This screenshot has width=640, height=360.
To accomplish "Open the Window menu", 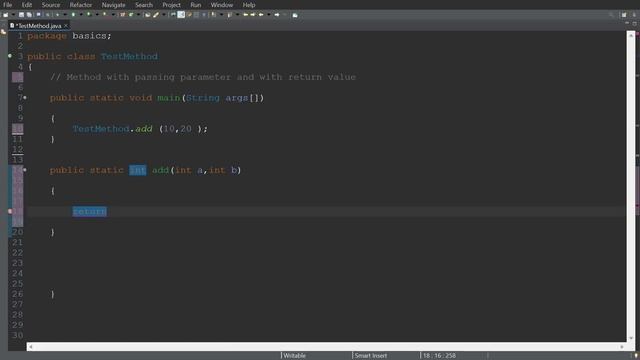I will (222, 5).
